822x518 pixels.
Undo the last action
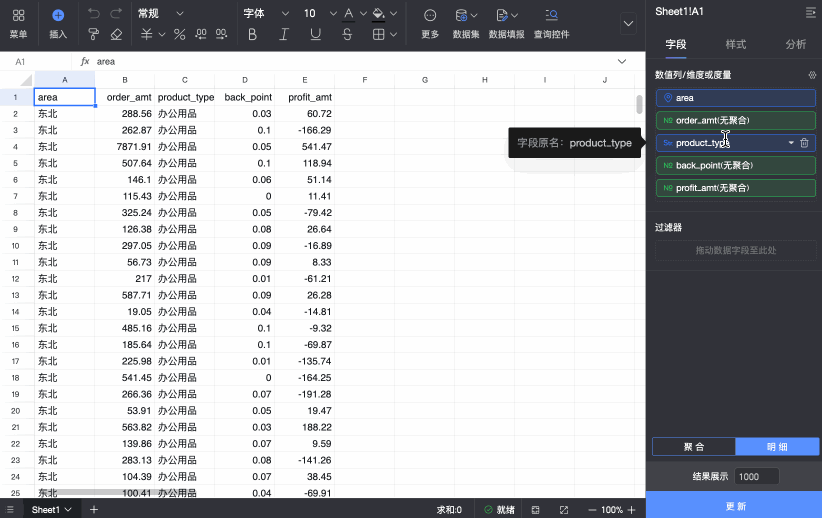tap(94, 13)
